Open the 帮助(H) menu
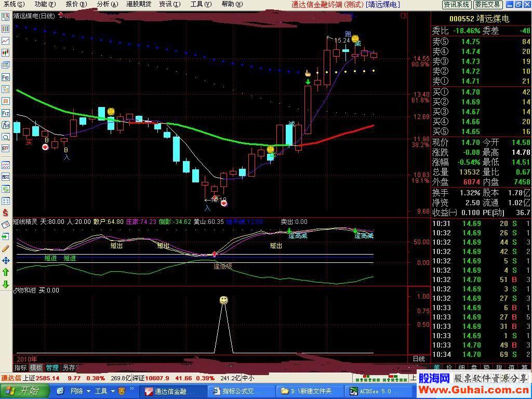Viewport: 532px width, 399px height. coord(232,4)
